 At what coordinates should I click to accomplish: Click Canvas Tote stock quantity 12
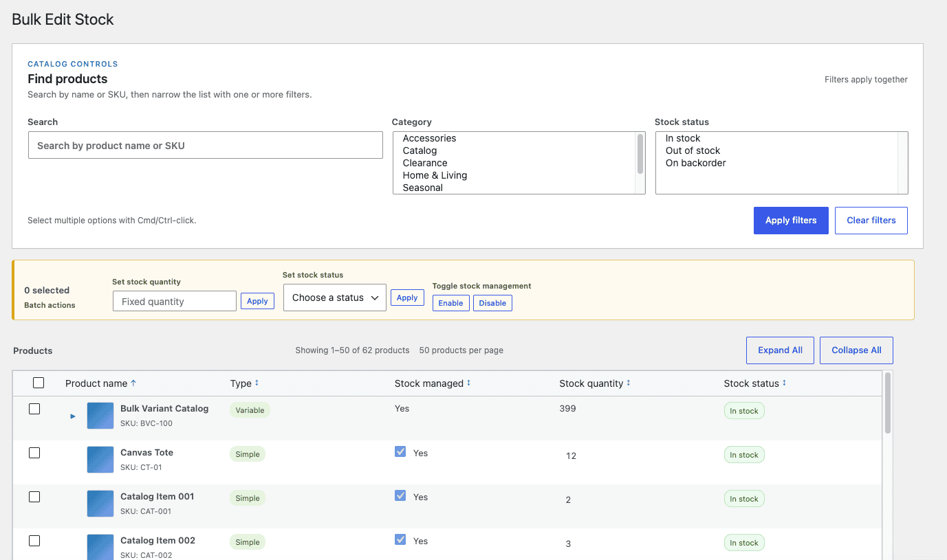(571, 456)
